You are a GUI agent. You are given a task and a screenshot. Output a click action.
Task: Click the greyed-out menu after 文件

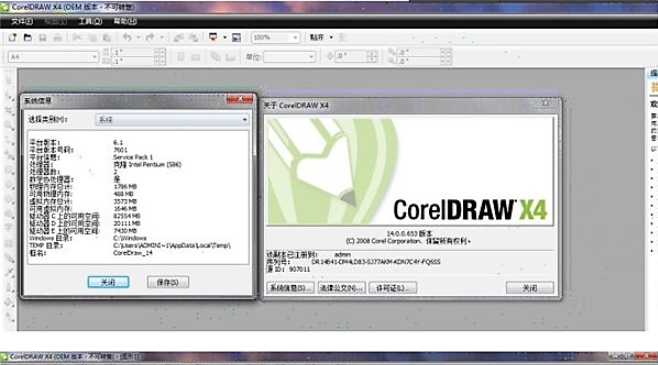click(x=56, y=21)
